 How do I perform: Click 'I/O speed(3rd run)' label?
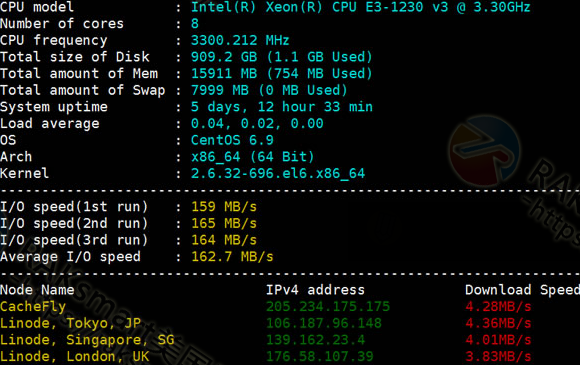point(74,240)
